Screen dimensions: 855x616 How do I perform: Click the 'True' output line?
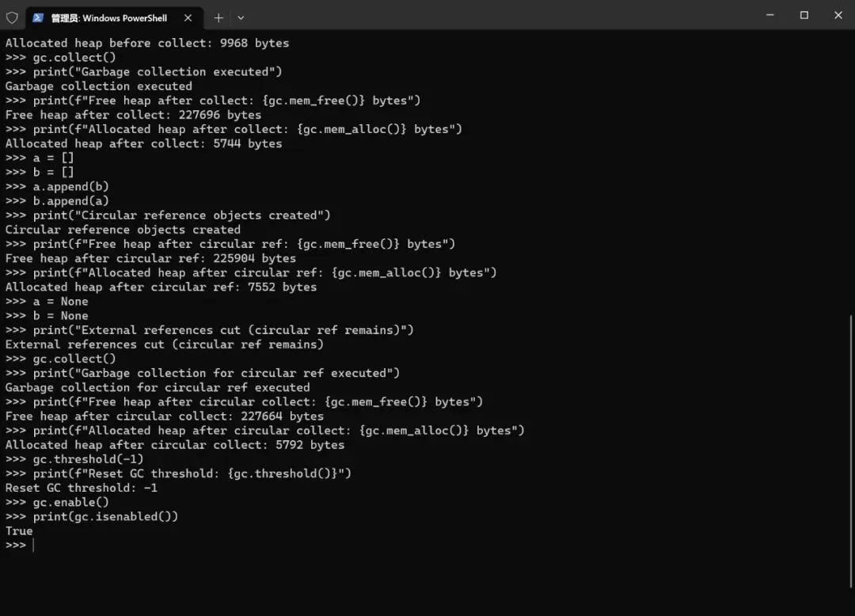pos(19,531)
